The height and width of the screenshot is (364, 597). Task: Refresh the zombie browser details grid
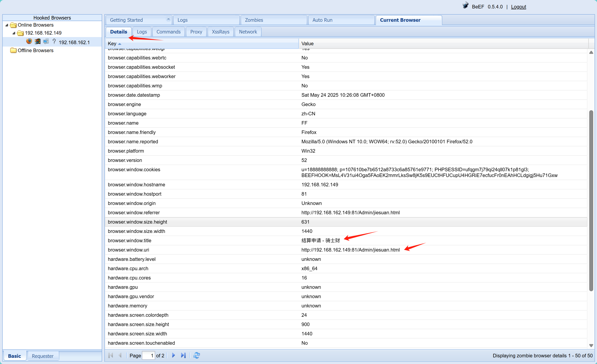click(x=196, y=355)
